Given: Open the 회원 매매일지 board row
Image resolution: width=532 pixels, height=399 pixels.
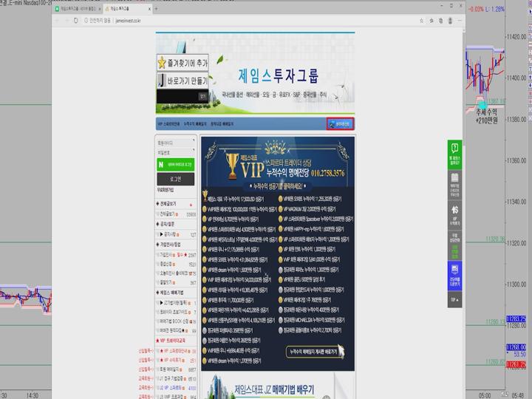Looking at the screenshot, I should [176, 369].
